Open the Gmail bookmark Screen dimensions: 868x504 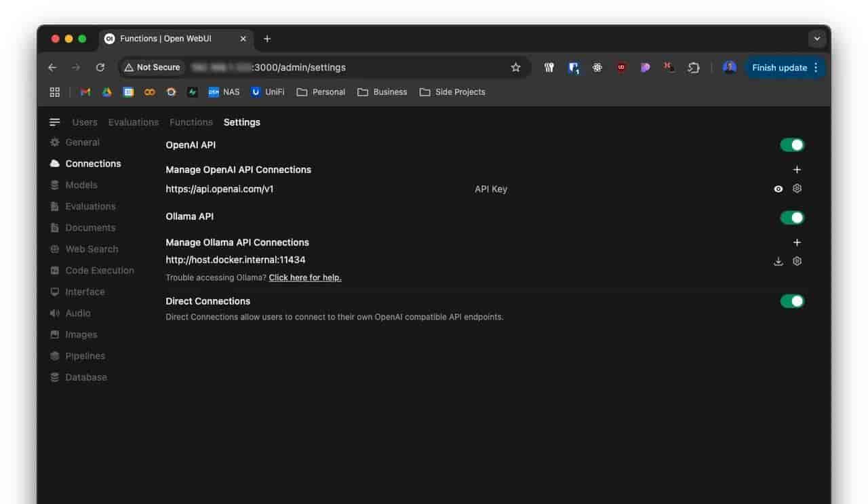pyautogui.click(x=85, y=92)
